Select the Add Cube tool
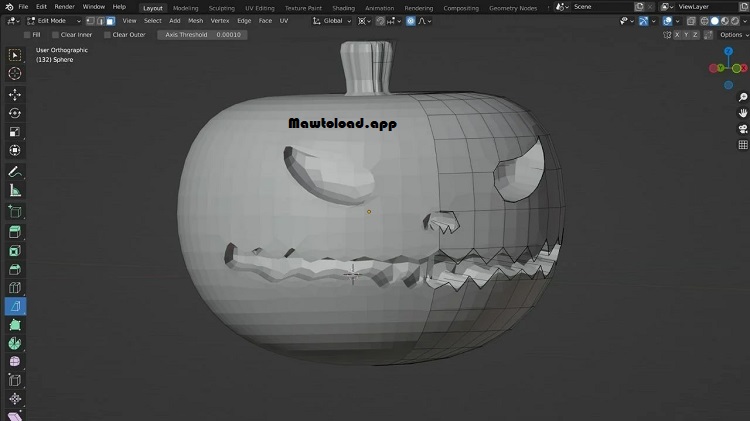This screenshot has width=750, height=421. (x=15, y=211)
